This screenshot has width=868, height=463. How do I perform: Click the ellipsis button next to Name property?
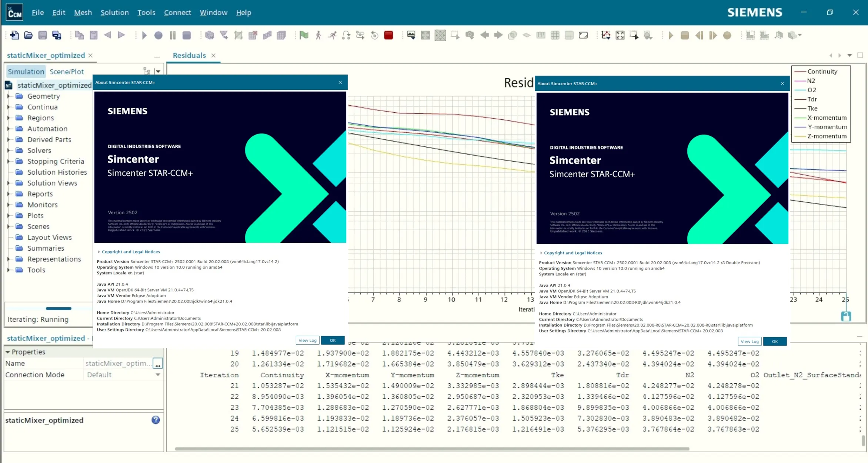[158, 363]
